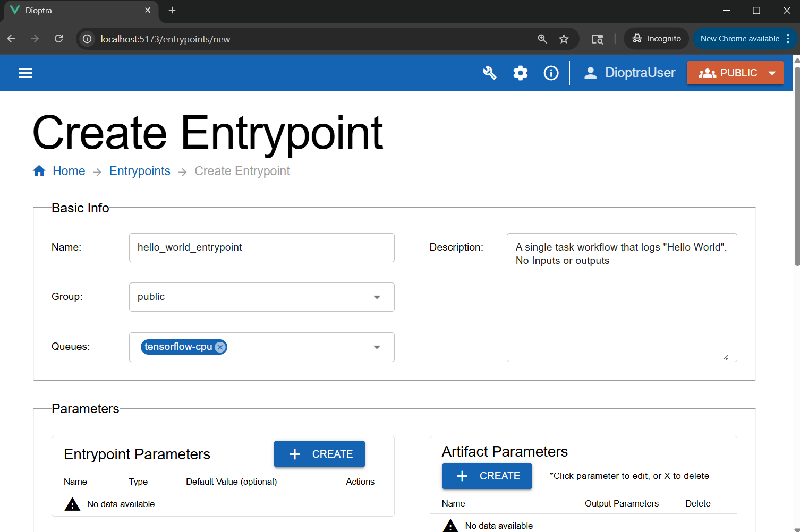Open settings via the gear icon

click(x=521, y=73)
